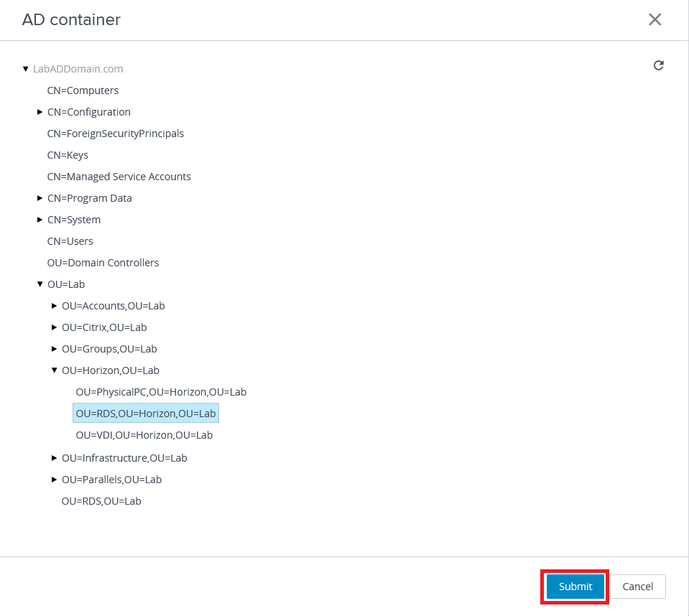The image size is (689, 616).
Task: Collapse the OU=Horizon,OU=Lab node
Action: (55, 370)
